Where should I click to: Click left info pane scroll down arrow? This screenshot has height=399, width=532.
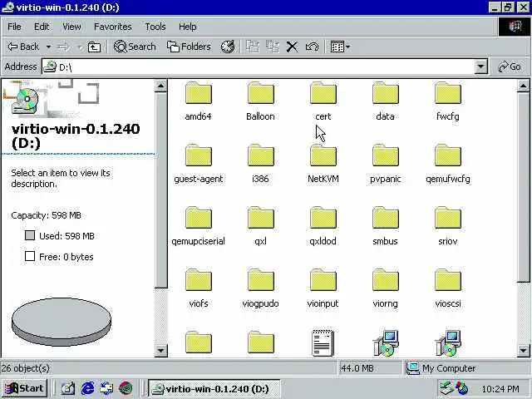[x=160, y=351]
